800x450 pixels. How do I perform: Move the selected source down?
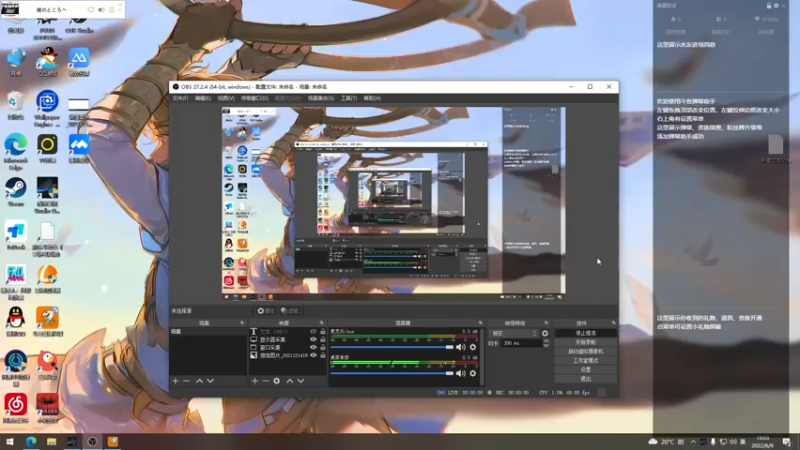click(x=301, y=381)
